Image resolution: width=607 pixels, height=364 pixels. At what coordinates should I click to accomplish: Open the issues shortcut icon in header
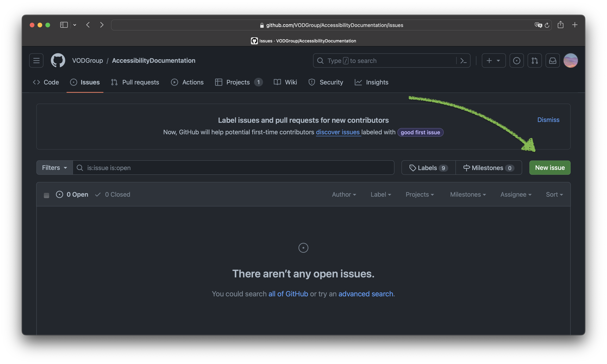pyautogui.click(x=516, y=61)
